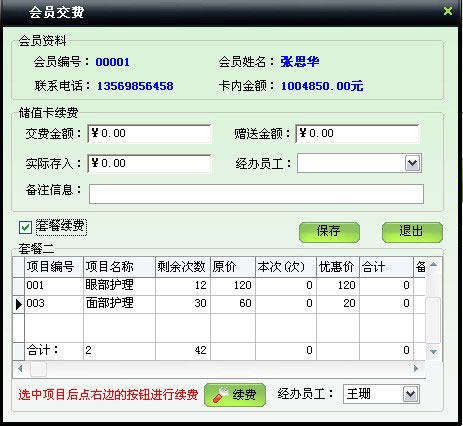Select the 眼部护理 row in table
Screen dimensions: 463x426
pyautogui.click(x=219, y=286)
